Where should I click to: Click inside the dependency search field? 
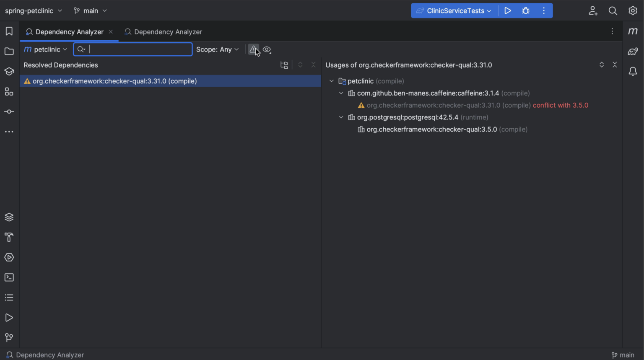pos(132,49)
